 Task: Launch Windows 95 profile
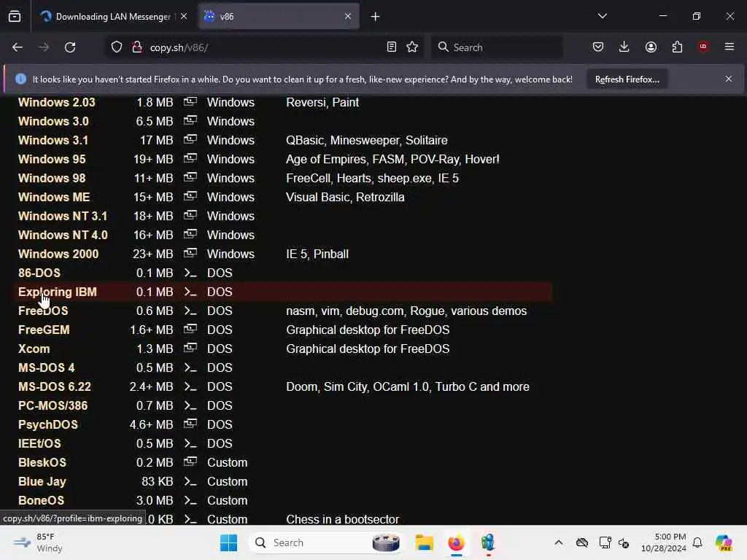coord(52,160)
